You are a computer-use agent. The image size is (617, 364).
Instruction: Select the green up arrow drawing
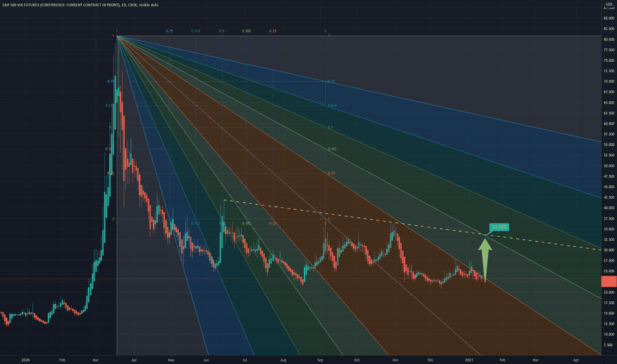coord(485,259)
